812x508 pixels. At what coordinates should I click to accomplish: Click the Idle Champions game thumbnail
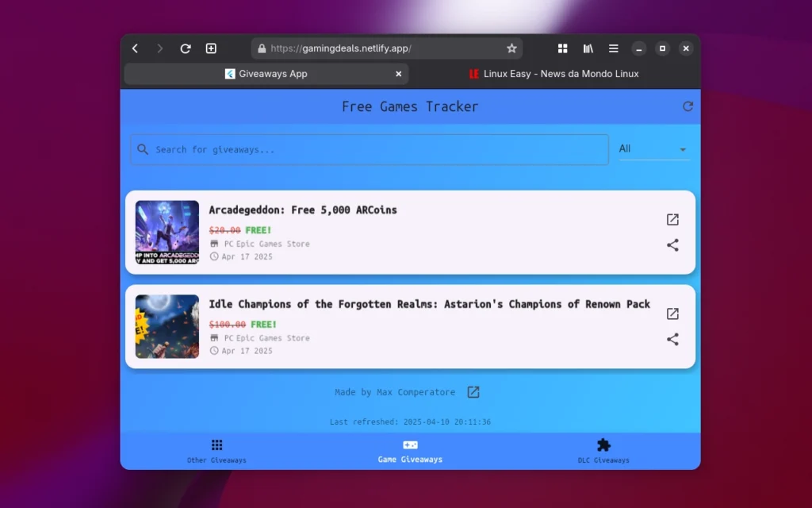coord(167,326)
